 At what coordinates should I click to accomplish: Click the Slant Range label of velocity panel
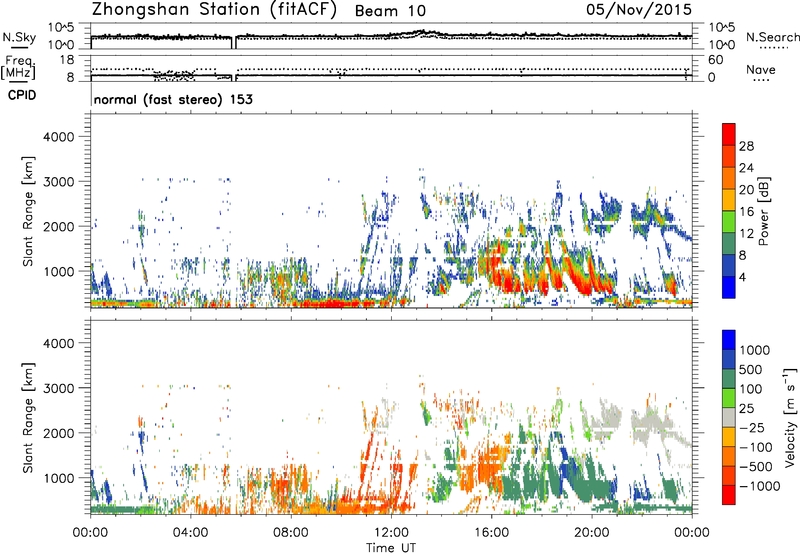(28, 417)
